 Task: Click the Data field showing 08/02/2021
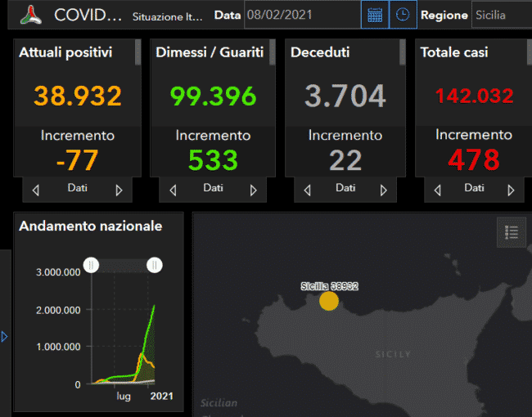pos(302,15)
